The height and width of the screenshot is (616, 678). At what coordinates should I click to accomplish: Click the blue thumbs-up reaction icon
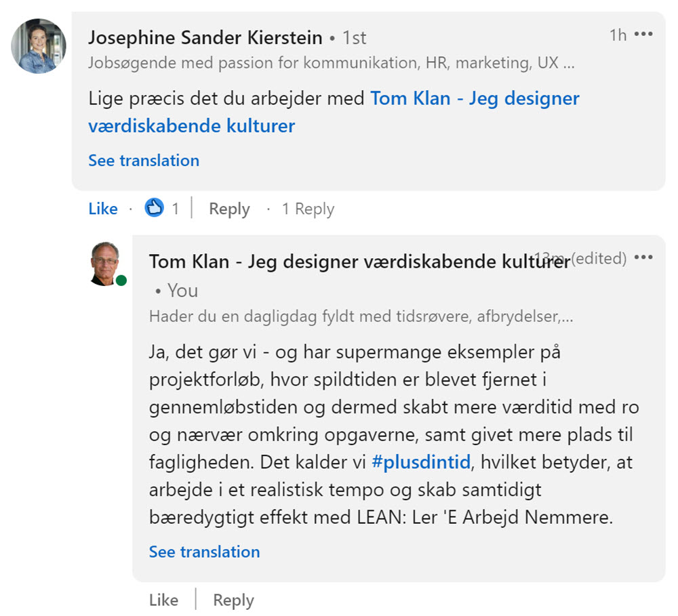click(x=155, y=208)
